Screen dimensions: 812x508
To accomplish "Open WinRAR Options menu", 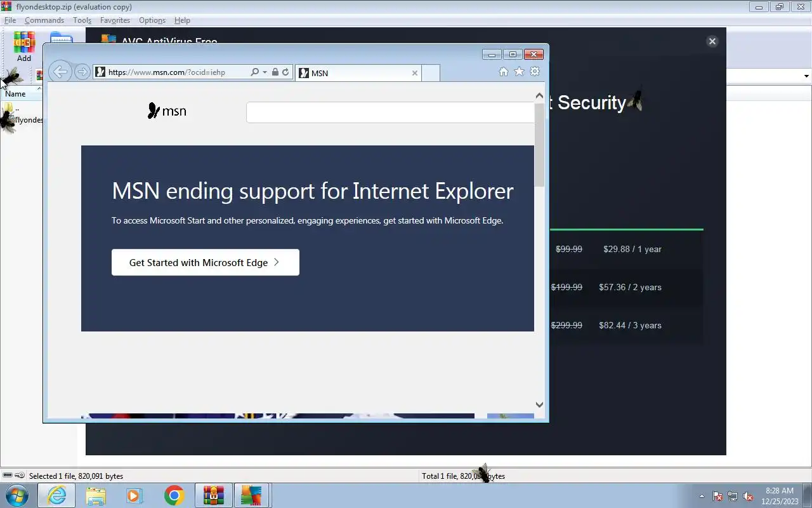I will 152,20.
